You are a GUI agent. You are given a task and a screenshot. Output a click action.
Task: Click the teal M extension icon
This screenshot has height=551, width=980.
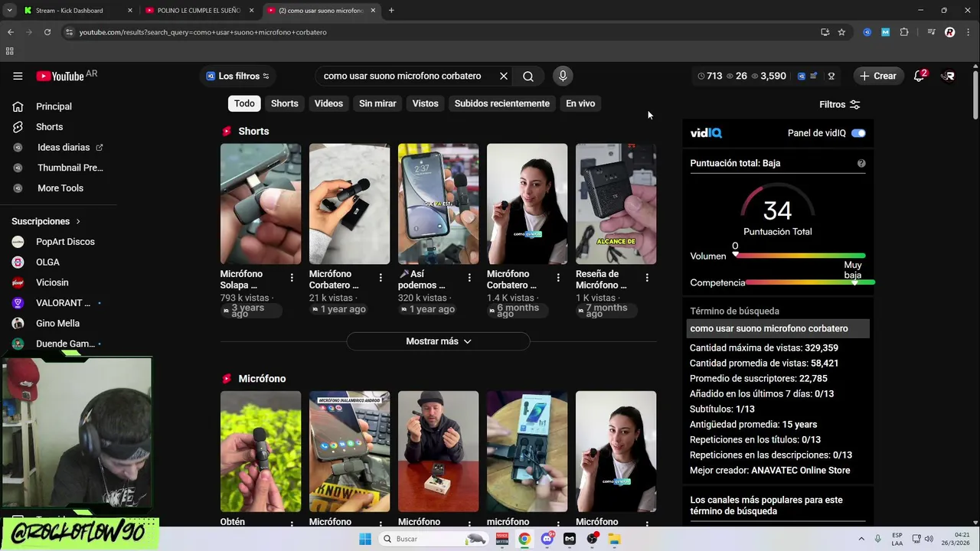click(885, 32)
